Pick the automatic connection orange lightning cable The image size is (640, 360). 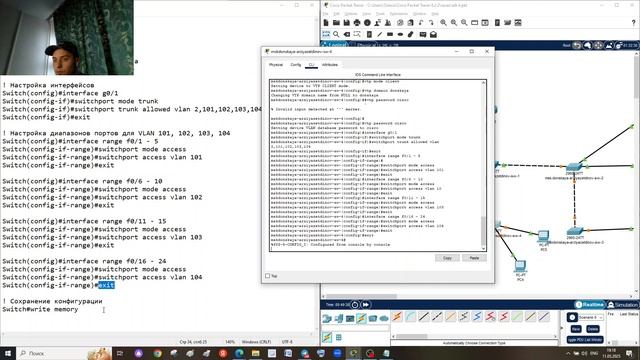pyautogui.click(x=397, y=317)
